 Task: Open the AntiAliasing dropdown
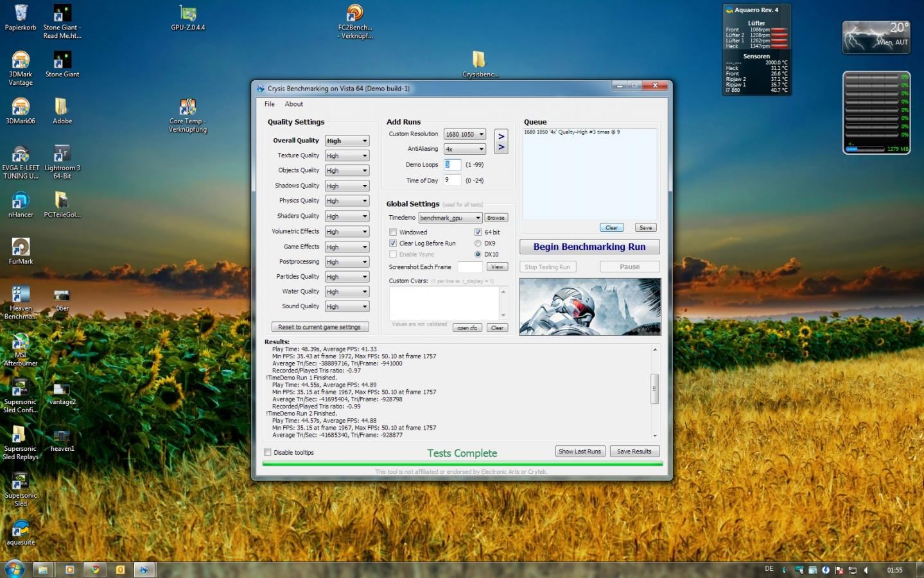pos(465,149)
